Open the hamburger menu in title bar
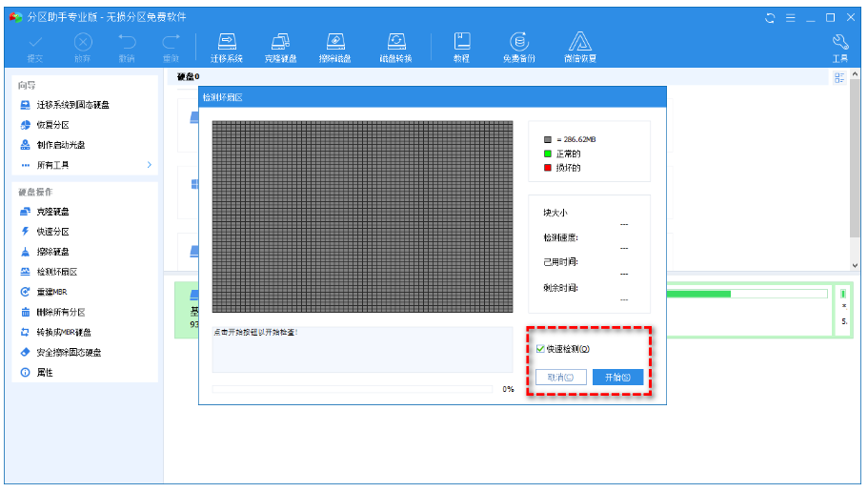868x492 pixels. 790,17
